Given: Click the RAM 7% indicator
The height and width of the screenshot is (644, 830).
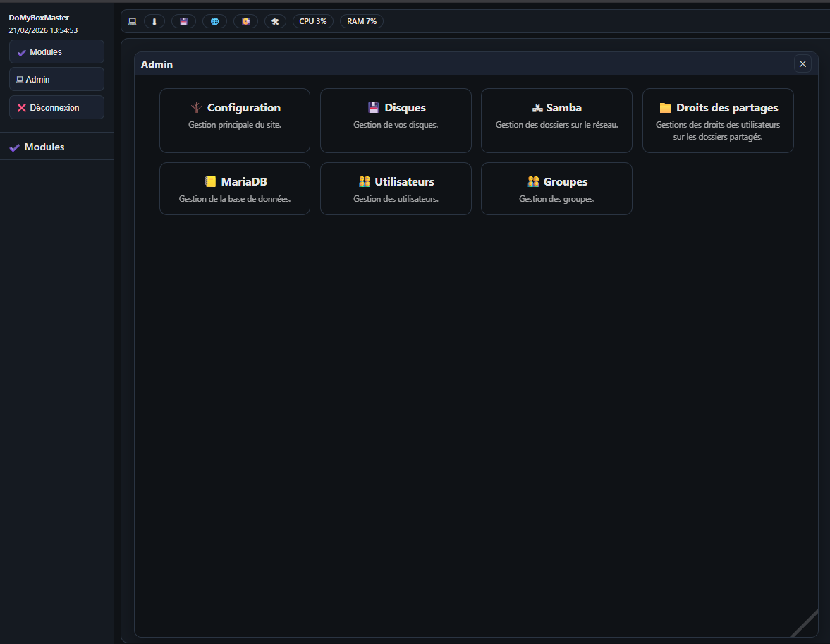Looking at the screenshot, I should [x=361, y=22].
